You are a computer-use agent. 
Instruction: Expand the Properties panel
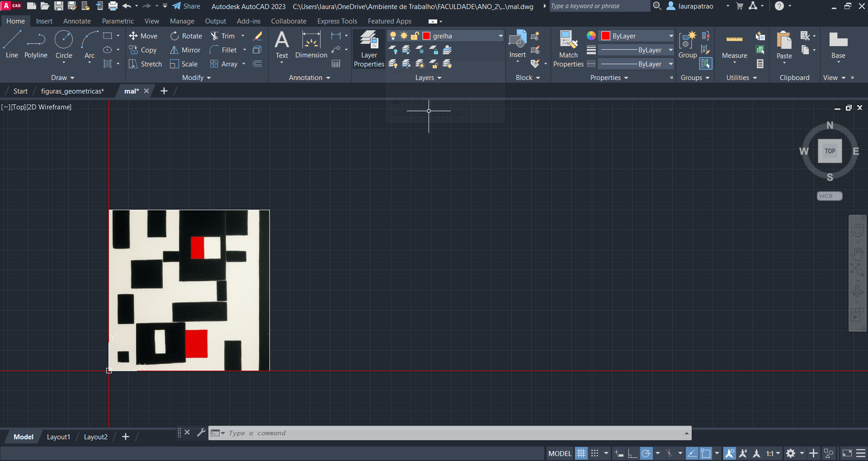609,78
